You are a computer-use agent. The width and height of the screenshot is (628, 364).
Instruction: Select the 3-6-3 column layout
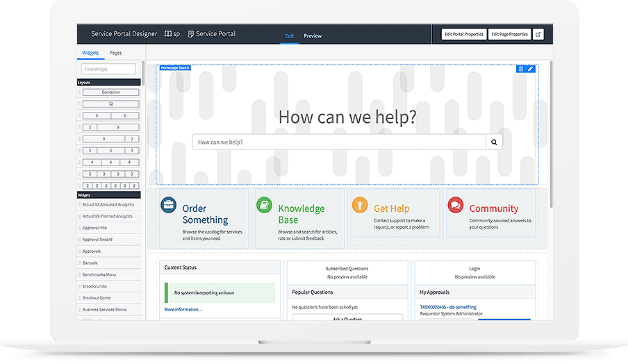point(111,151)
